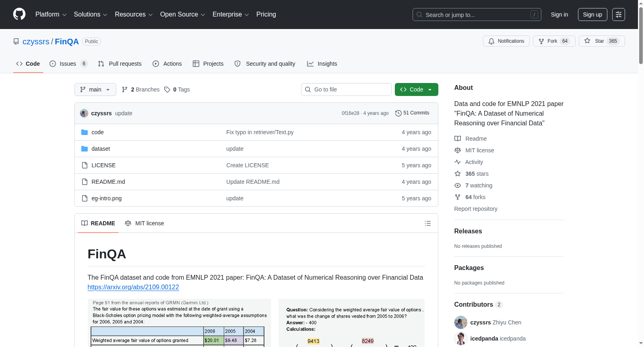Screen dimensions: 644x347
Task: View the 0 Tags link
Action: click(177, 89)
